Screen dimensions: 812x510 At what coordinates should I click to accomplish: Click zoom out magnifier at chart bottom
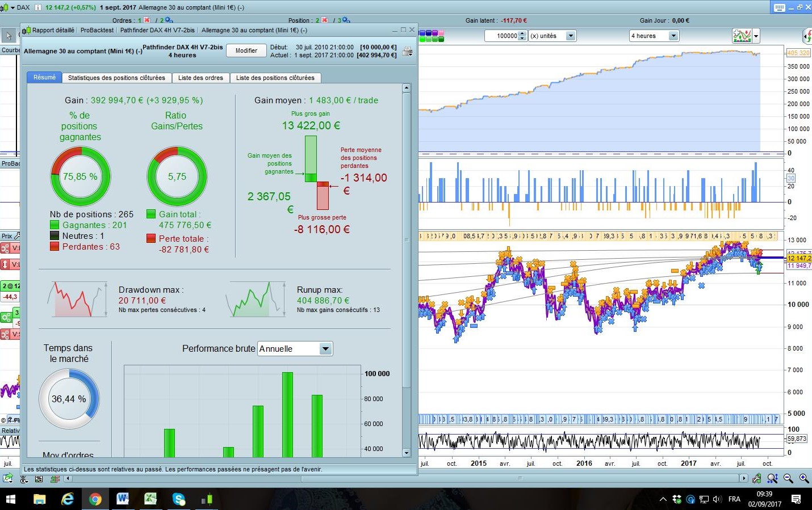788,478
